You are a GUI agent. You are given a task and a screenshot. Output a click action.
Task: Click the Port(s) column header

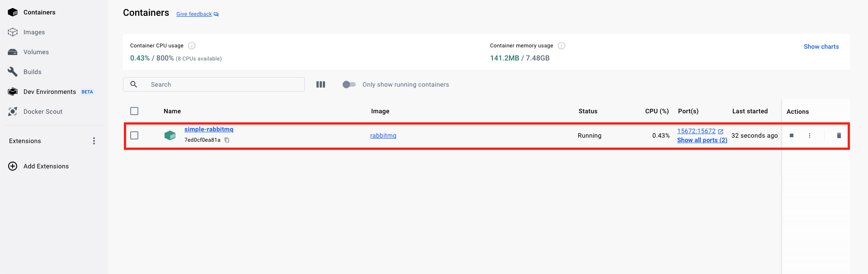688,111
